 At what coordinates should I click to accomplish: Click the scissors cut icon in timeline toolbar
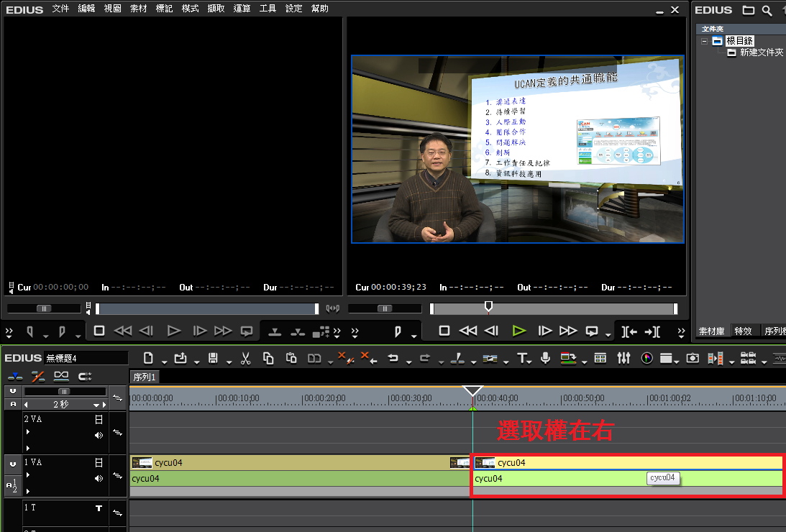[245, 358]
